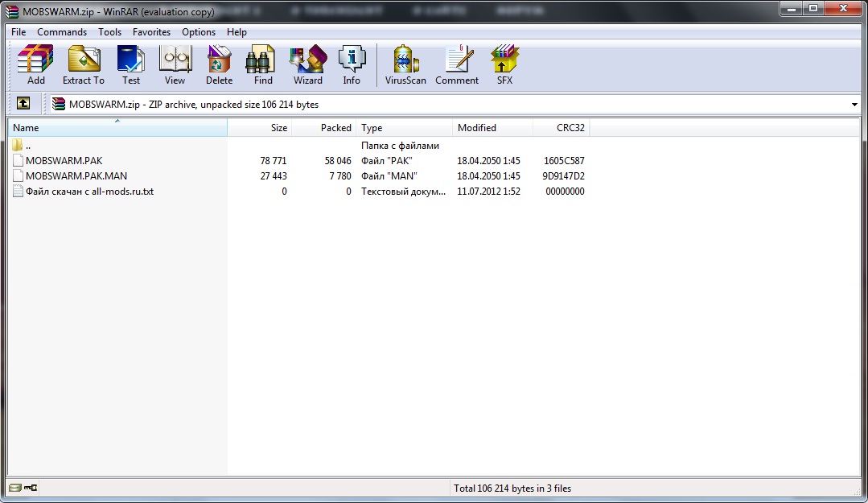This screenshot has width=868, height=503.
Task: Click the Add toolbar icon
Action: [35, 64]
